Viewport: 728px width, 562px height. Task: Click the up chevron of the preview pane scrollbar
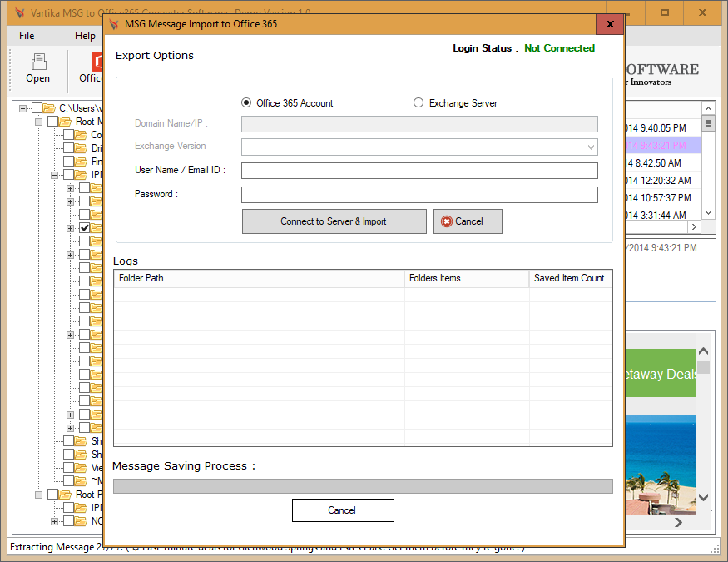tap(703, 351)
